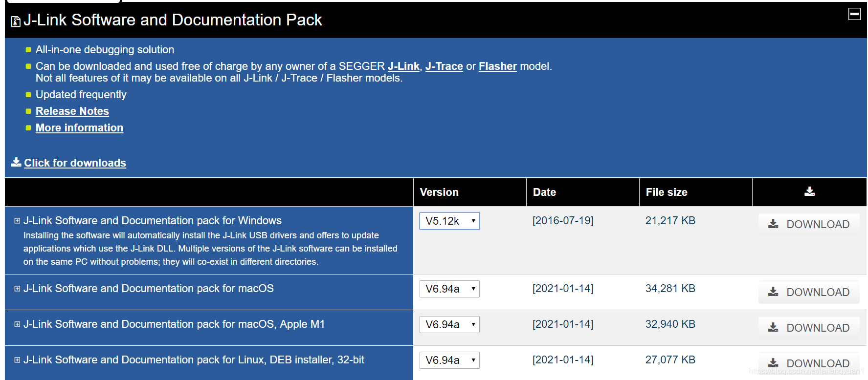Click the download icon in the table header
Viewport: 868px width, 380px height.
810,191
